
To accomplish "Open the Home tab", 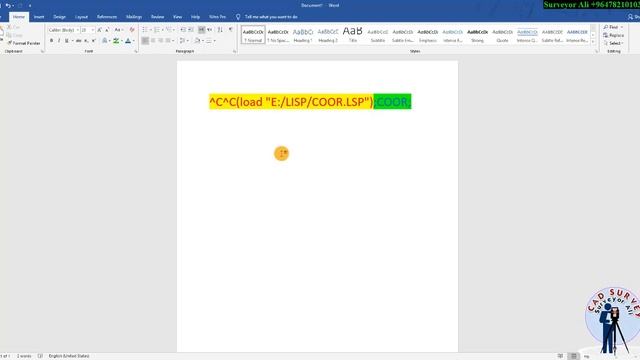I will pyautogui.click(x=19, y=17).
